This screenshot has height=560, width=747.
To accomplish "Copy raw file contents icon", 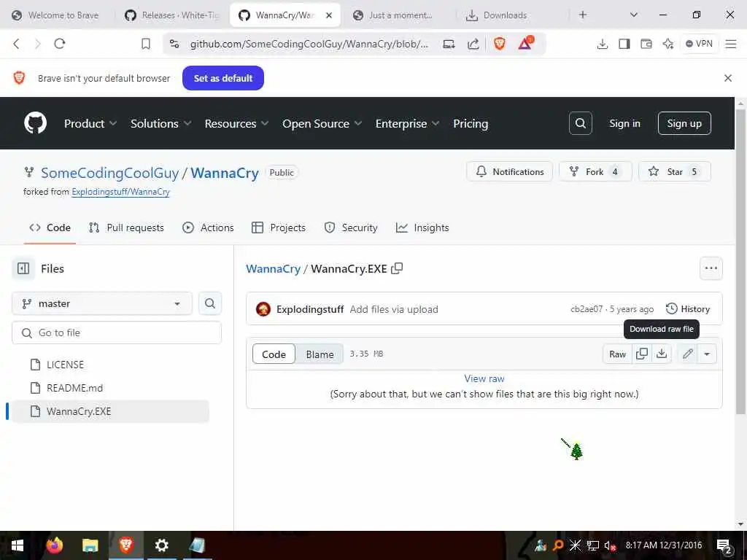I will tap(642, 354).
